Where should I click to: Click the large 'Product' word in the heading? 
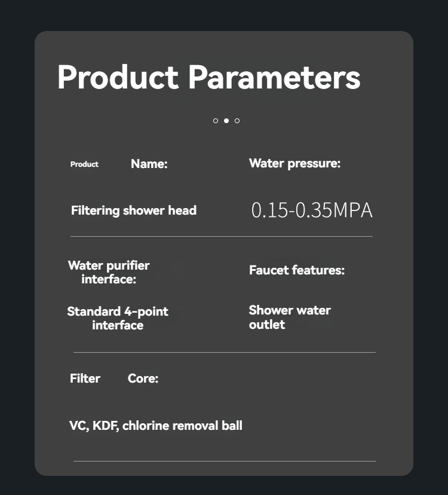coord(118,77)
